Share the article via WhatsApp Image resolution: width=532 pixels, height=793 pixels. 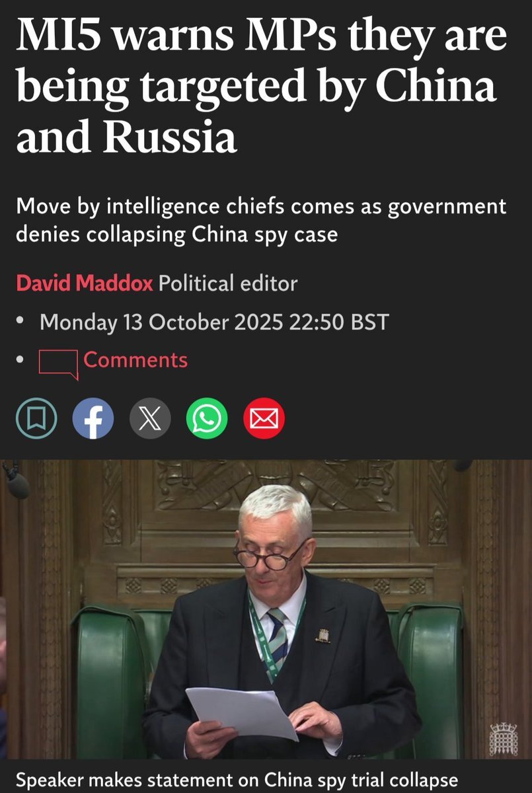(x=207, y=419)
